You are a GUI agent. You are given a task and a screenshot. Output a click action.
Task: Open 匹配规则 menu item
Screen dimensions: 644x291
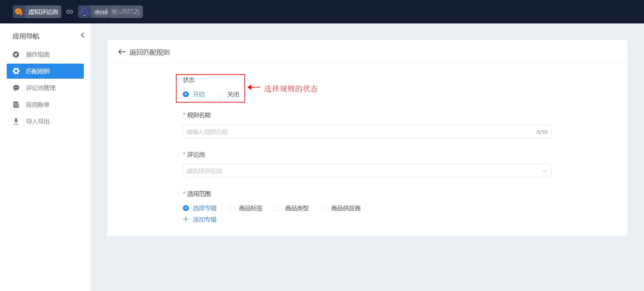click(x=45, y=71)
